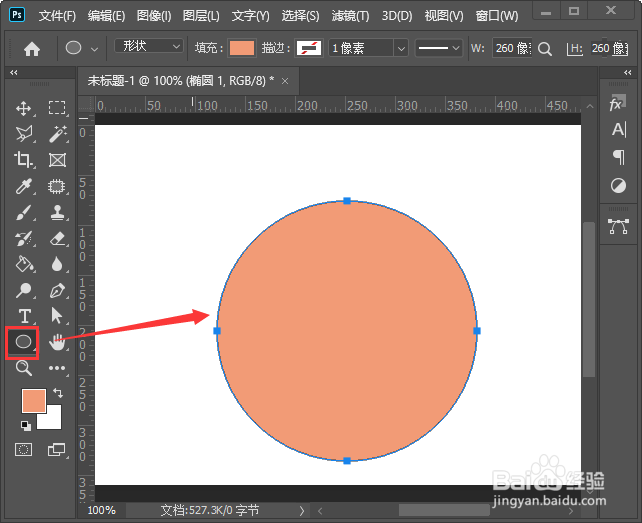Screen dimensions: 642x523
Task: Select the Ellipse shape tool
Action: click(23, 342)
